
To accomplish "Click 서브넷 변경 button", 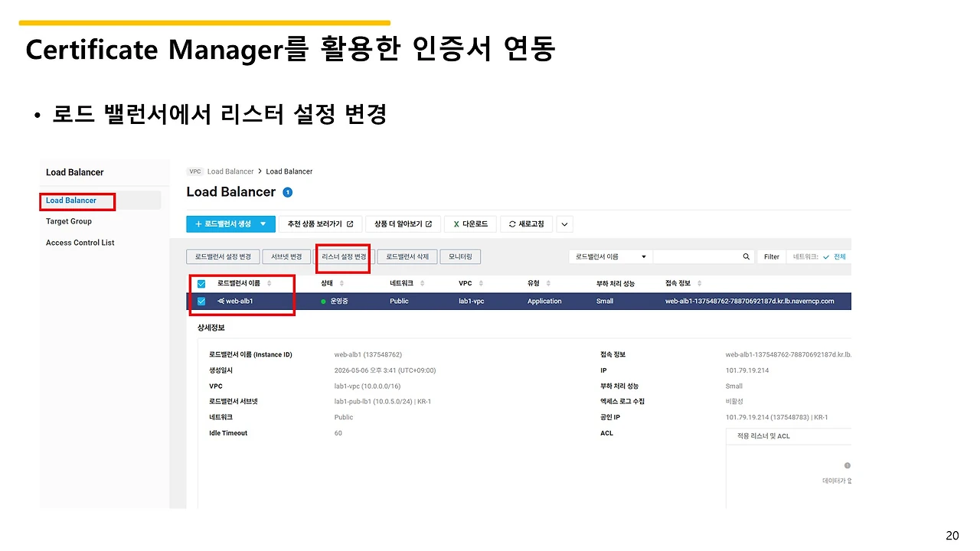I will tap(286, 257).
